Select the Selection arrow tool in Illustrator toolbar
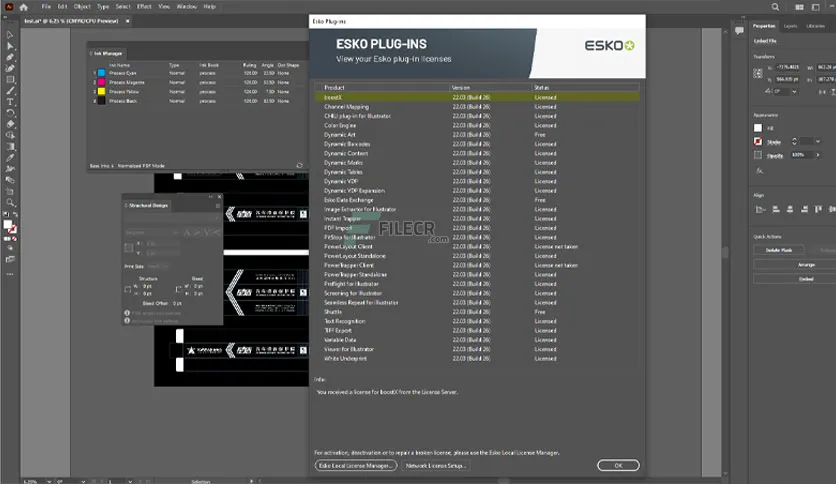Viewport: 836px width, 484px height. coord(10,35)
